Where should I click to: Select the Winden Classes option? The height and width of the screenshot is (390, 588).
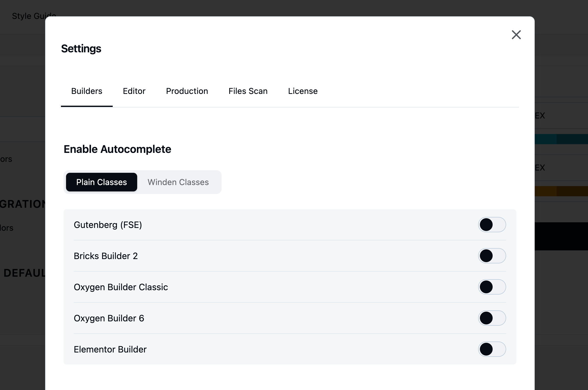tap(178, 182)
